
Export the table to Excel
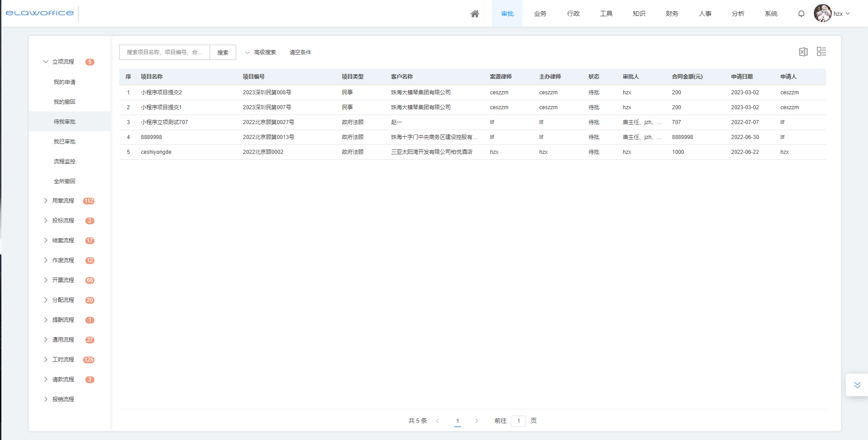click(803, 52)
